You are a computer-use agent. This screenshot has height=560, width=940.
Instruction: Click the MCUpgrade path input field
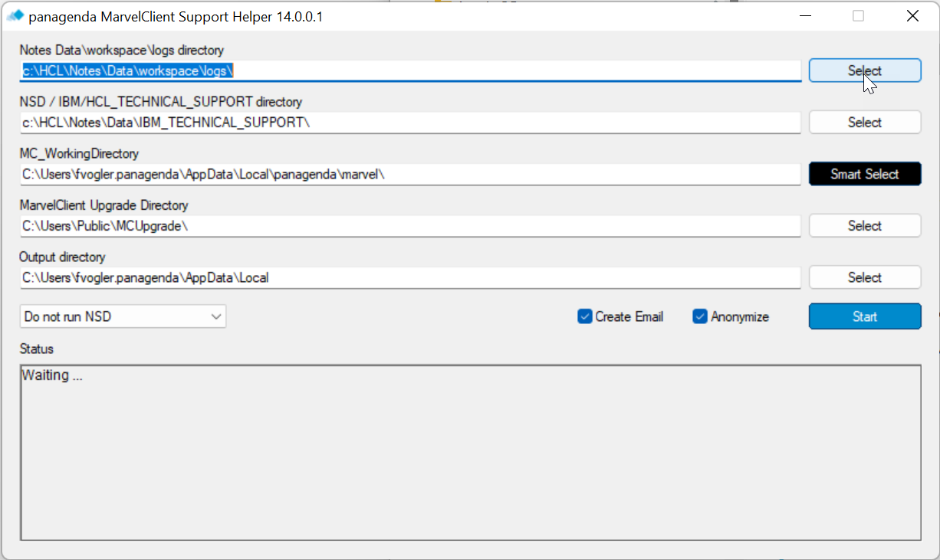[x=410, y=226]
